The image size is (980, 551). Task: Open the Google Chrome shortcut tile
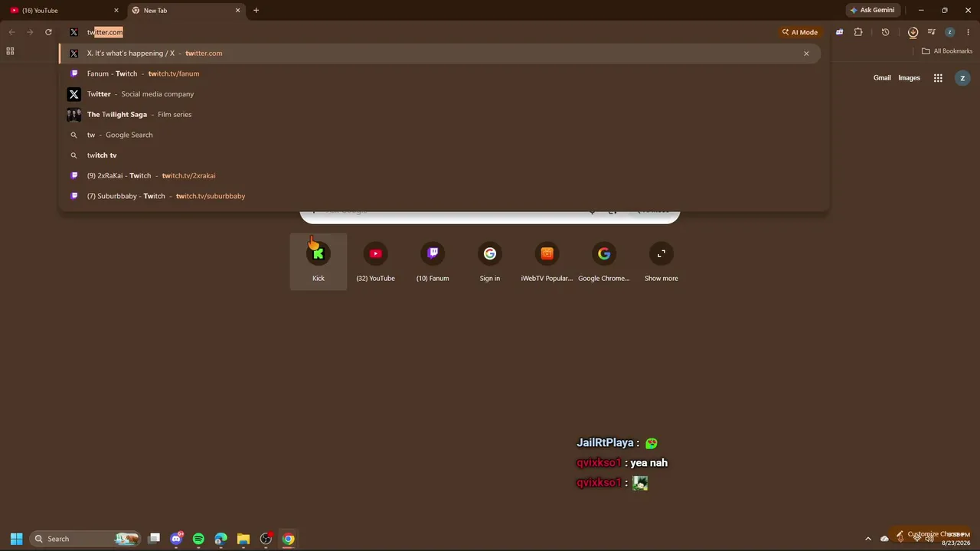tap(604, 262)
